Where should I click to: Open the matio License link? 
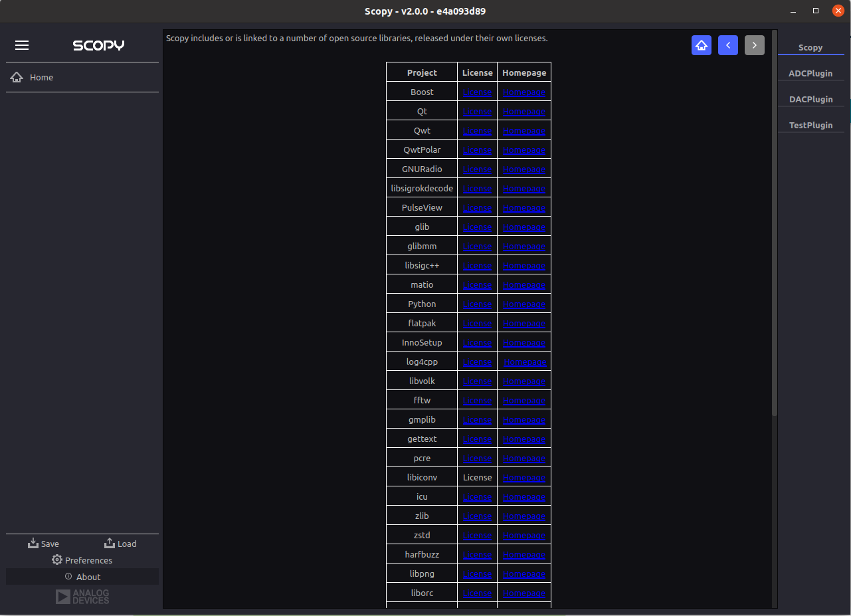(477, 285)
